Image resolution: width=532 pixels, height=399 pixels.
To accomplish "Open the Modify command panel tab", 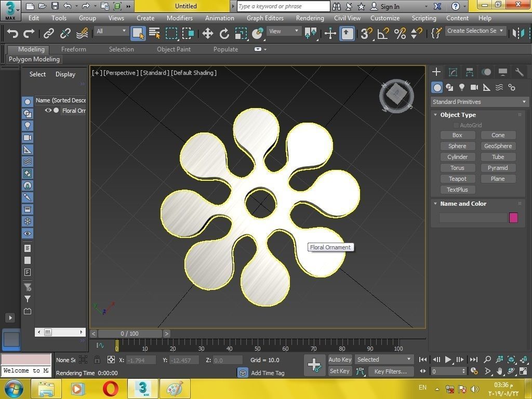I will [x=453, y=72].
